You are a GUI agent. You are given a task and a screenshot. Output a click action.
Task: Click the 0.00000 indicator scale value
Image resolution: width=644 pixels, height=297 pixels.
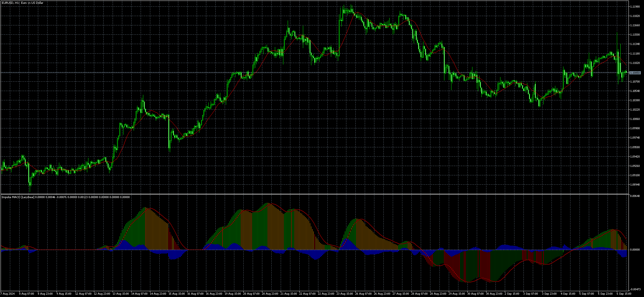point(635,250)
